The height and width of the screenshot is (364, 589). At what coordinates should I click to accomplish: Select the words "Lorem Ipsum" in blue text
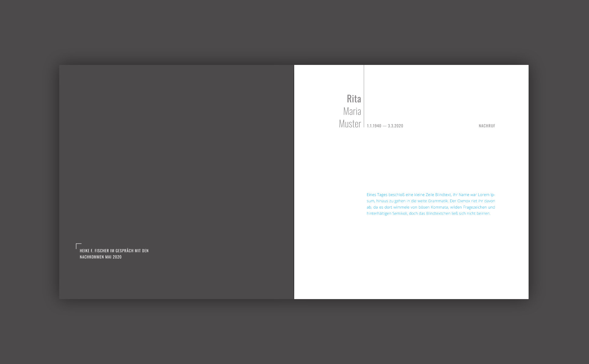click(485, 194)
